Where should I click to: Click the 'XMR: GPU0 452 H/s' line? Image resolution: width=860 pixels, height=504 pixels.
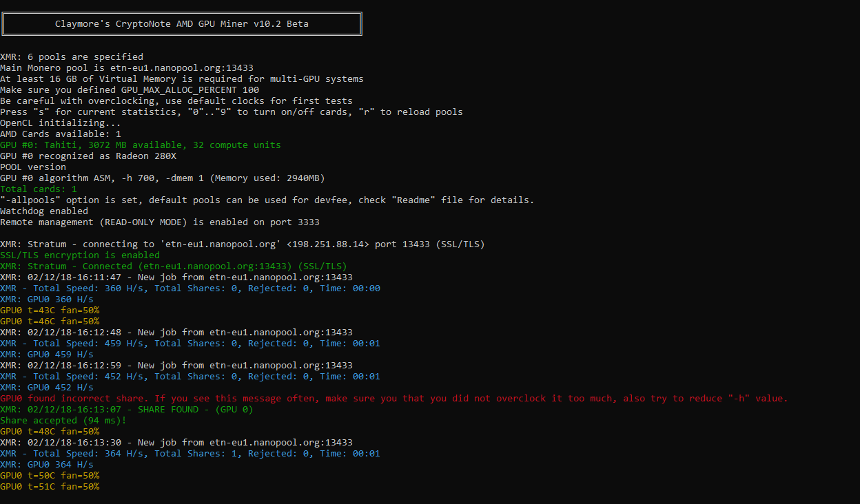(x=47, y=388)
